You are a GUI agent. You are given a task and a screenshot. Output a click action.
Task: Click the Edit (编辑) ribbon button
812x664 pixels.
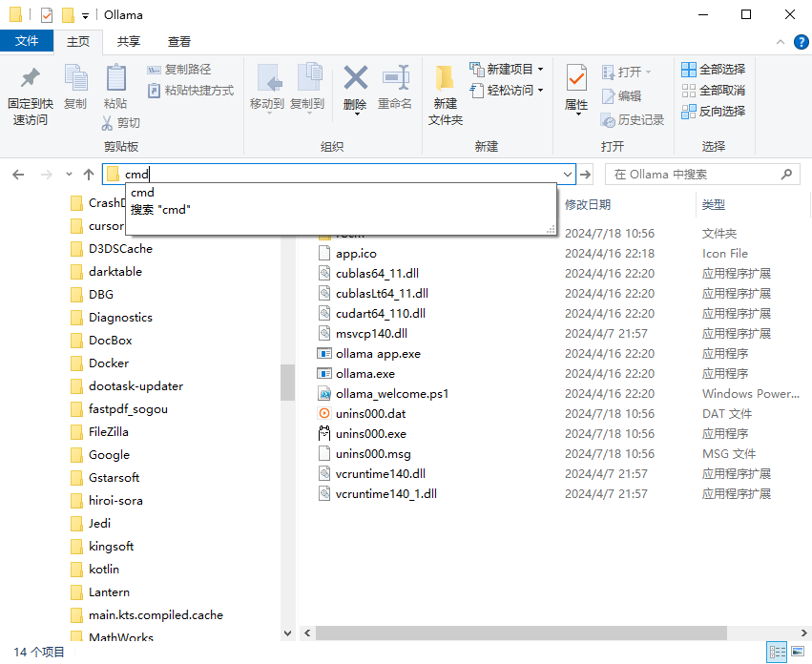coord(621,95)
